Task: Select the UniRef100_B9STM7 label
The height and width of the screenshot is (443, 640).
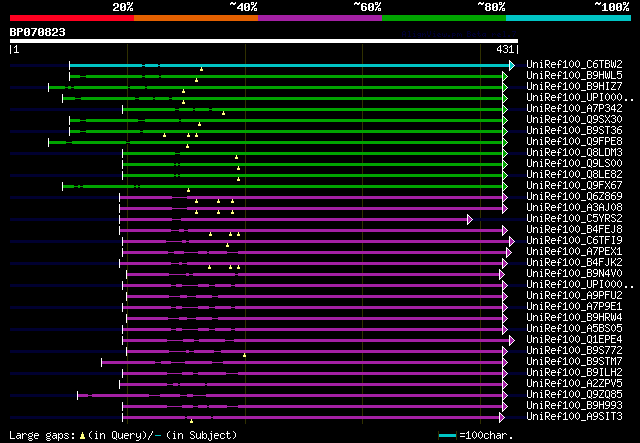Action: 574,362
